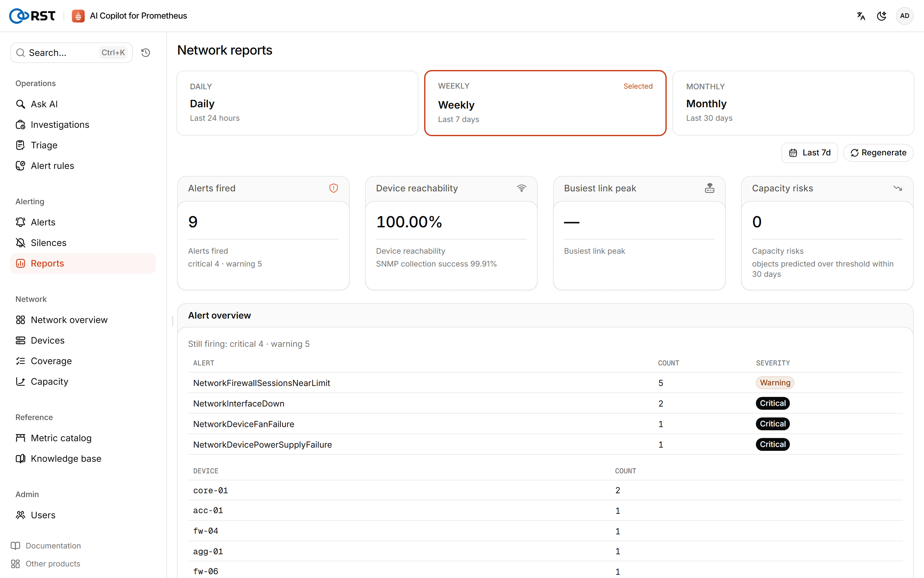This screenshot has width=924, height=578.
Task: Click core-01 device row
Action: [x=545, y=490]
